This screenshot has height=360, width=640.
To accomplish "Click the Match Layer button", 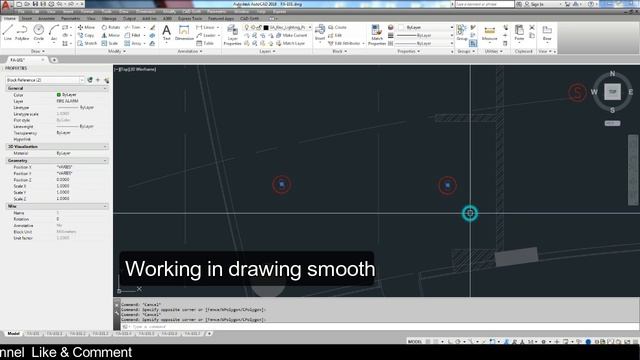I will pos(290,43).
